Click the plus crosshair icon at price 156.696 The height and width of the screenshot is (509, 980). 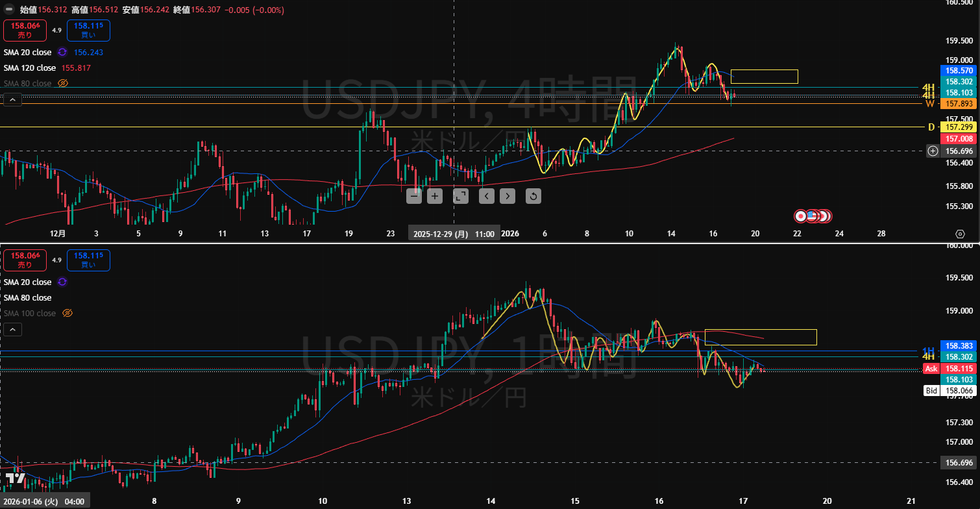(x=933, y=151)
